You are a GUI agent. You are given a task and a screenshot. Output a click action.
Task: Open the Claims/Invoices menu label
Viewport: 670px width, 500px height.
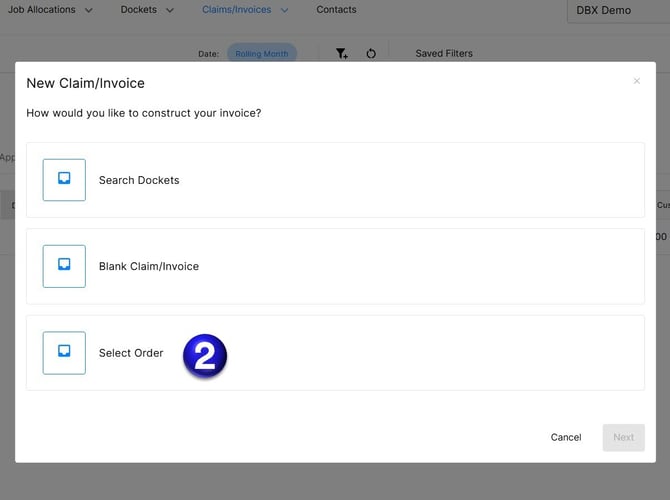pos(237,10)
